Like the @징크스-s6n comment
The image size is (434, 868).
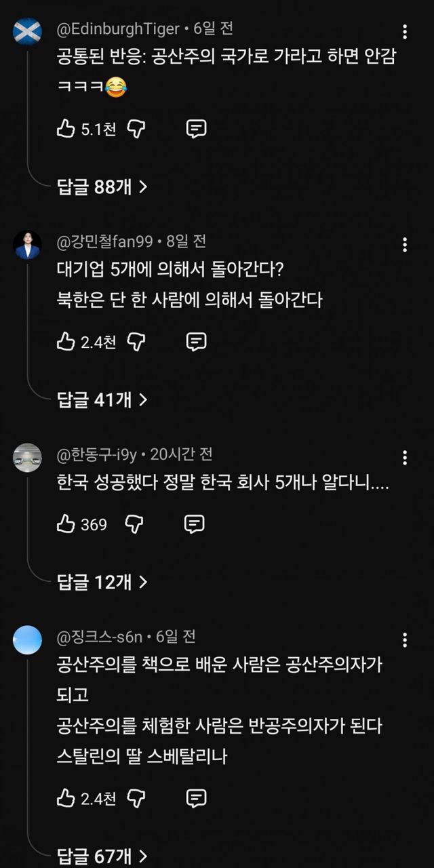66,798
